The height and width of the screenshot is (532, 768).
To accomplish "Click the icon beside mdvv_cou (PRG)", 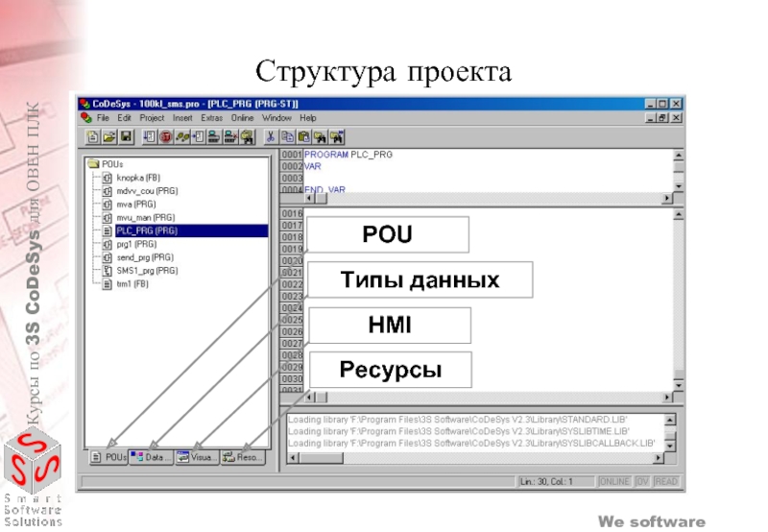I will pyautogui.click(x=108, y=191).
